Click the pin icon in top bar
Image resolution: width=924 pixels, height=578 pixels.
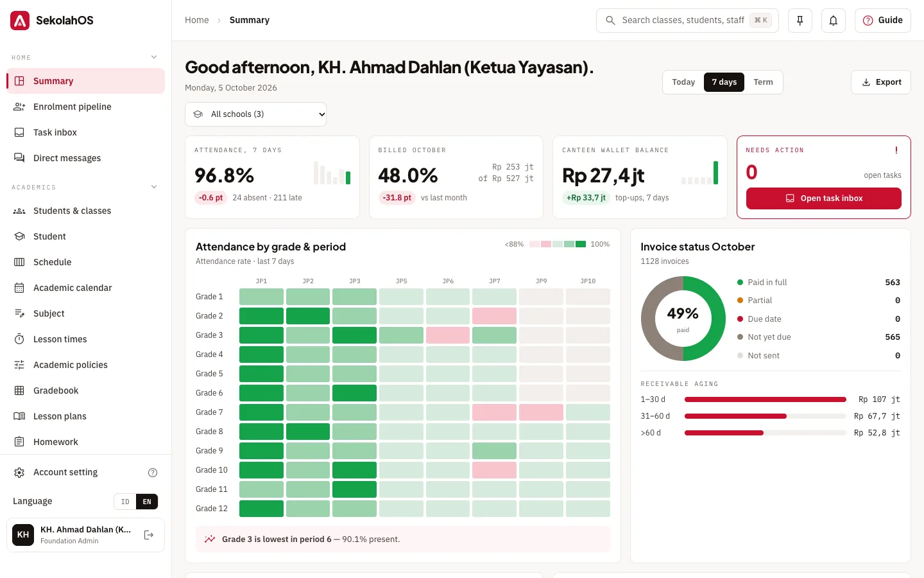[800, 21]
